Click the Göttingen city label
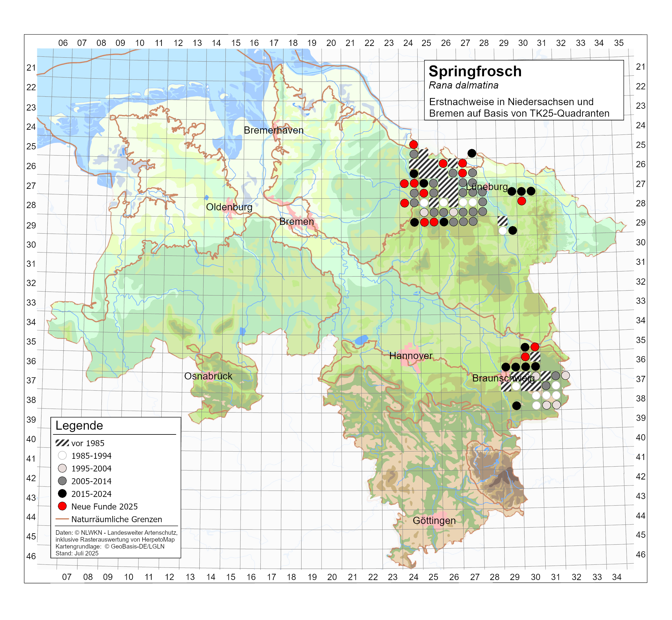672x620 pixels. (434, 521)
